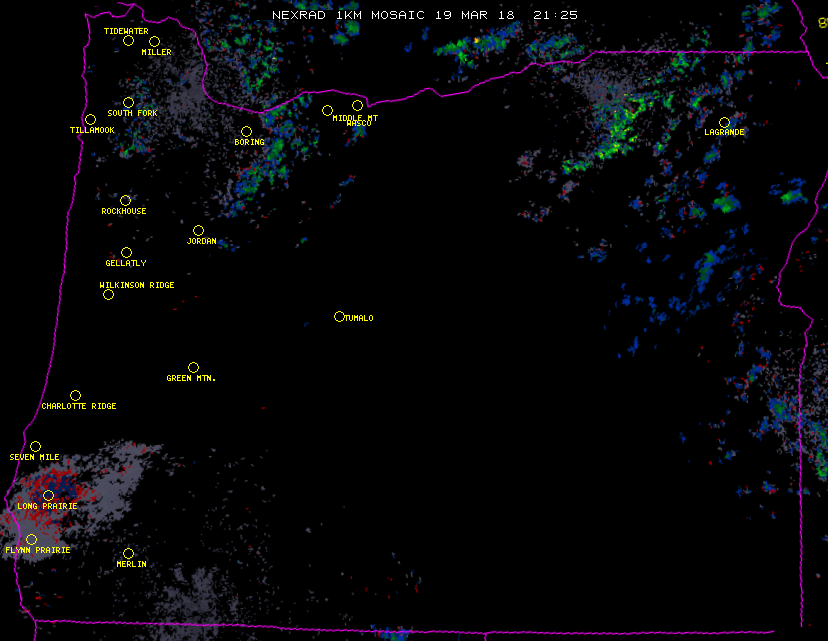Click the WILKINSON RIDGE text label

137,286
